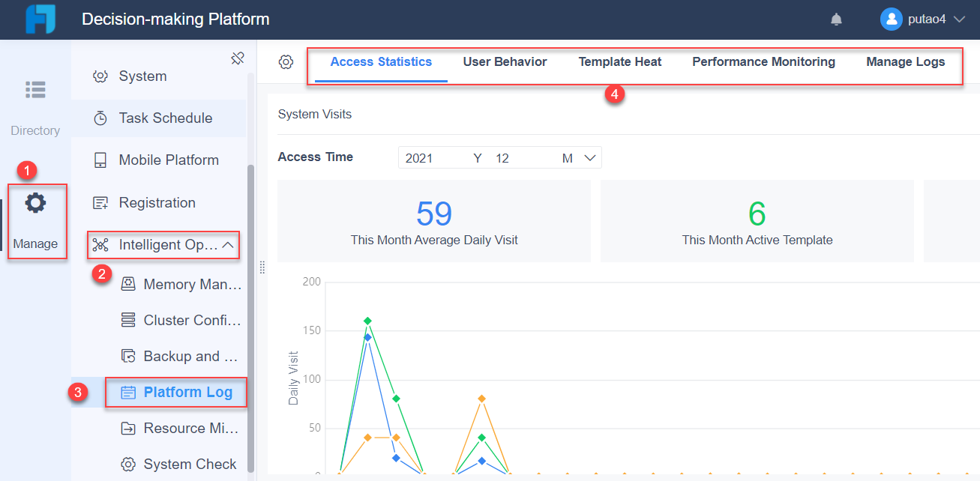
Task: Unpin the navigation sidebar with pin icon
Action: (238, 58)
